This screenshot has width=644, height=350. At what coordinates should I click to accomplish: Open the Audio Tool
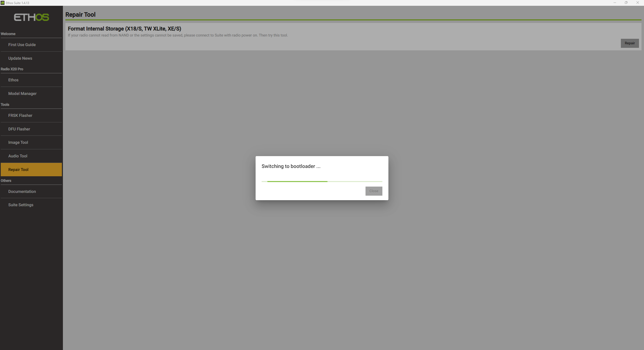18,156
